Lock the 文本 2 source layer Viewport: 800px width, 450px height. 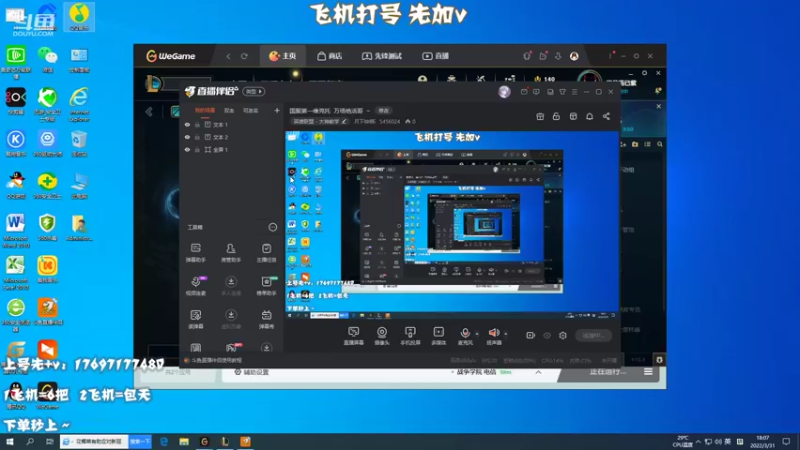(x=197, y=137)
